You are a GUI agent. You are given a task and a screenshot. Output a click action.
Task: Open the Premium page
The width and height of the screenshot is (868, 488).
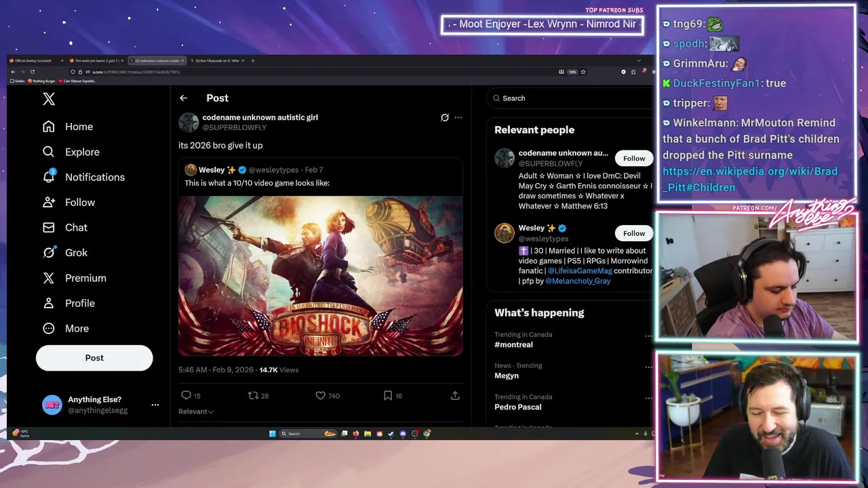74,278
